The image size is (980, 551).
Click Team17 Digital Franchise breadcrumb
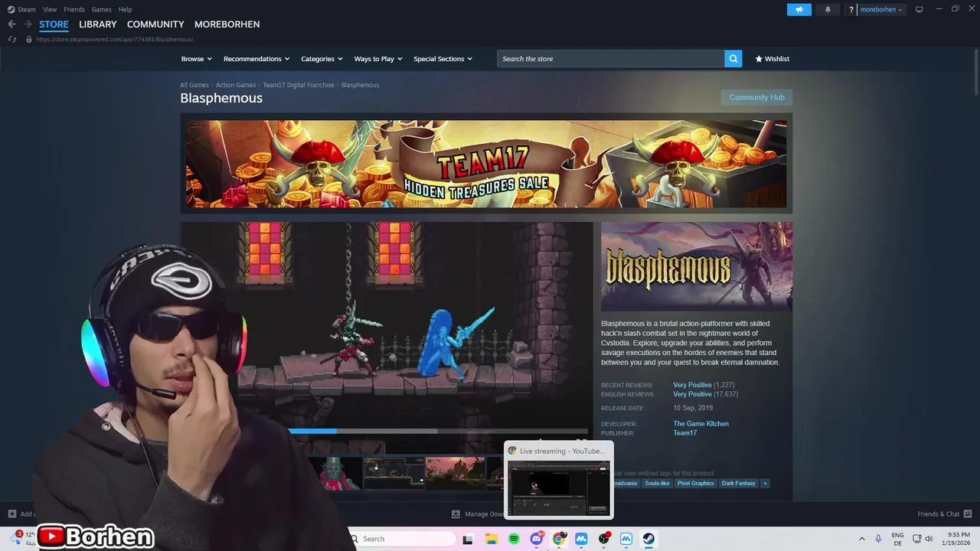tap(299, 85)
